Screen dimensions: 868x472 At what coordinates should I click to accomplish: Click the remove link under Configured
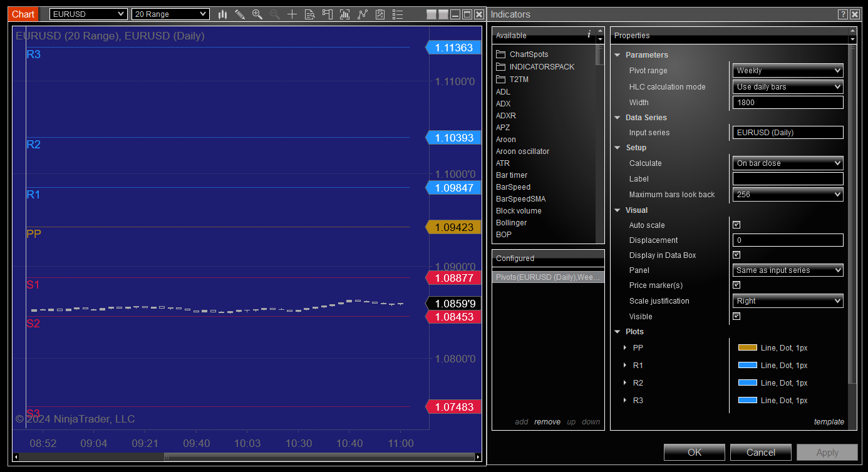(547, 422)
